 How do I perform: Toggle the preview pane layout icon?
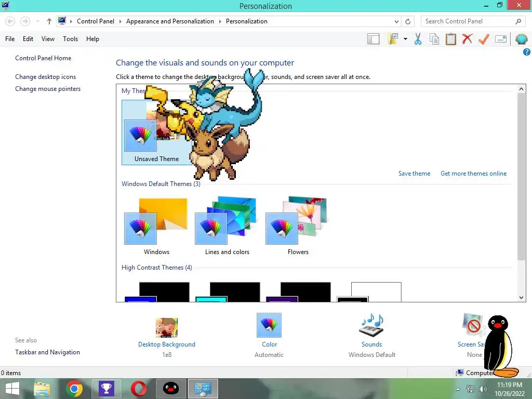pyautogui.click(x=373, y=39)
